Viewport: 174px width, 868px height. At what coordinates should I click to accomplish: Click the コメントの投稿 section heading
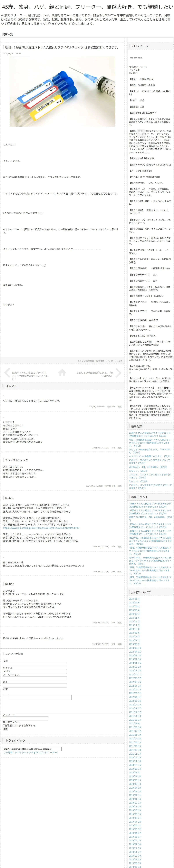coord(14,654)
